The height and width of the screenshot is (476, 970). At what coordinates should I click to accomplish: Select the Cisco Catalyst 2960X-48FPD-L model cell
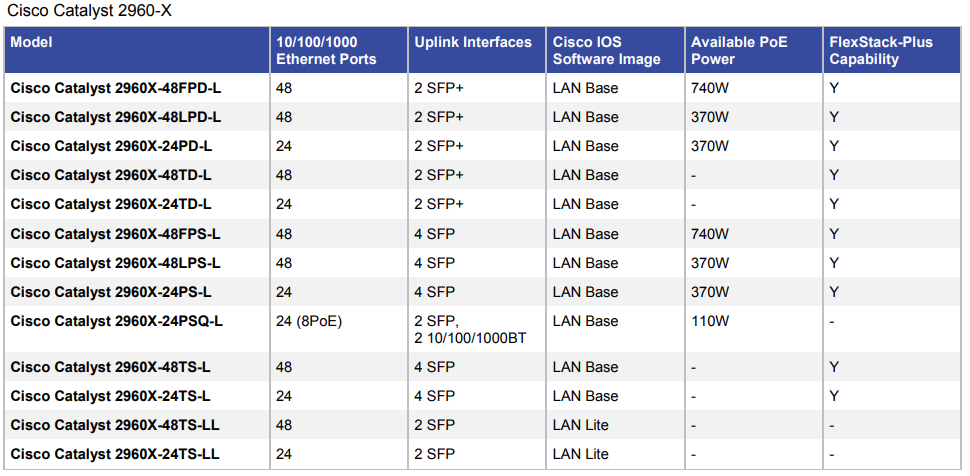(116, 88)
